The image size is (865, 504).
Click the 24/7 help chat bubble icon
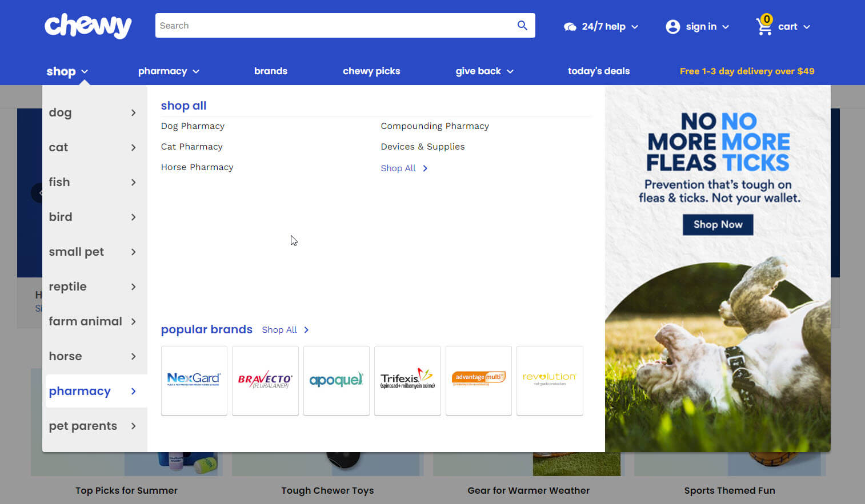[570, 27]
